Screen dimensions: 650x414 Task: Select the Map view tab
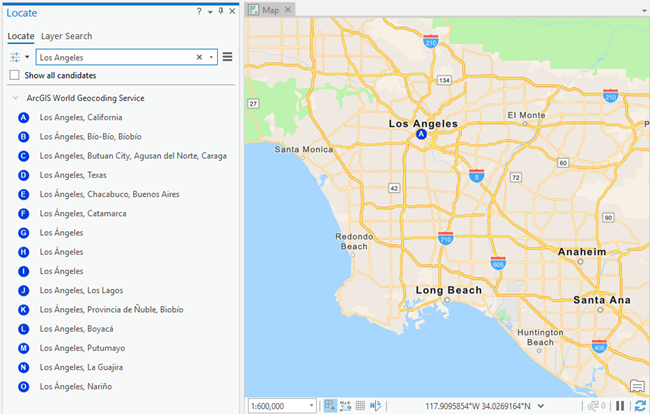point(270,10)
